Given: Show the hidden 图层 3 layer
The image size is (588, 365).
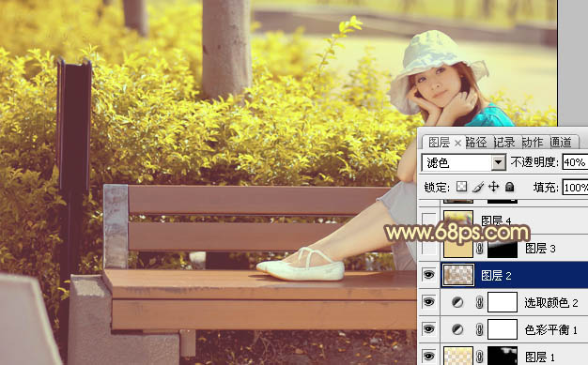Looking at the screenshot, I should (429, 248).
